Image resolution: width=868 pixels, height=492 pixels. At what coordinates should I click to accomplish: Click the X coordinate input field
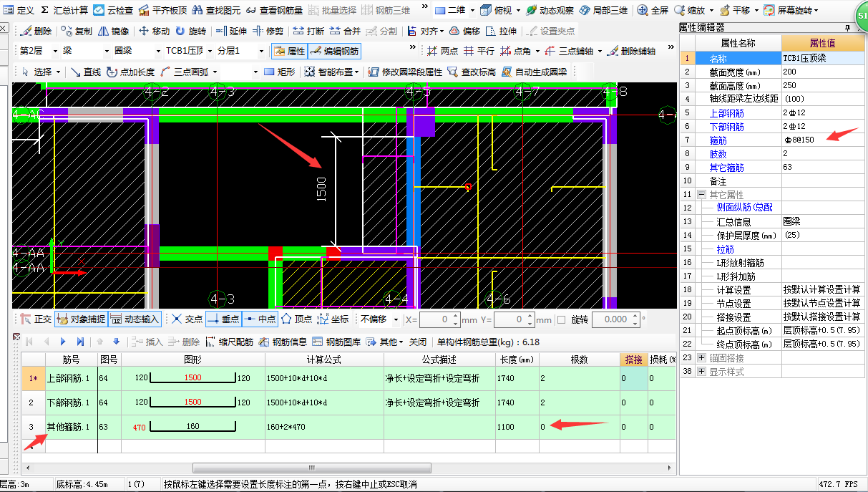(x=440, y=319)
